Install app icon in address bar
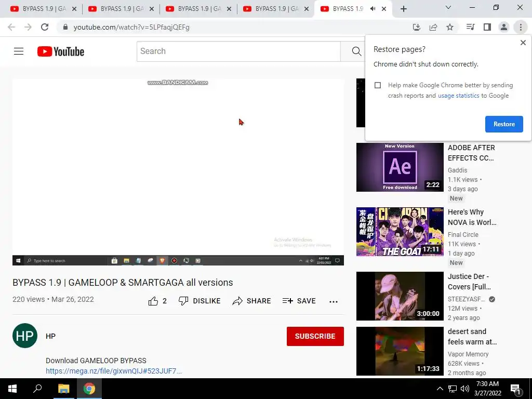 [x=416, y=27]
